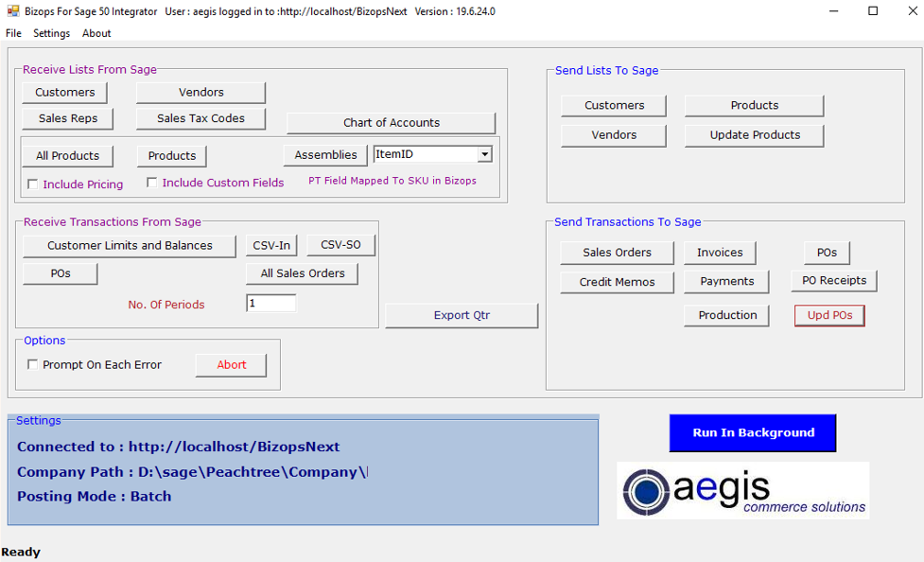This screenshot has width=924, height=562.
Task: Check Prompt On Each Error option
Action: click(33, 364)
